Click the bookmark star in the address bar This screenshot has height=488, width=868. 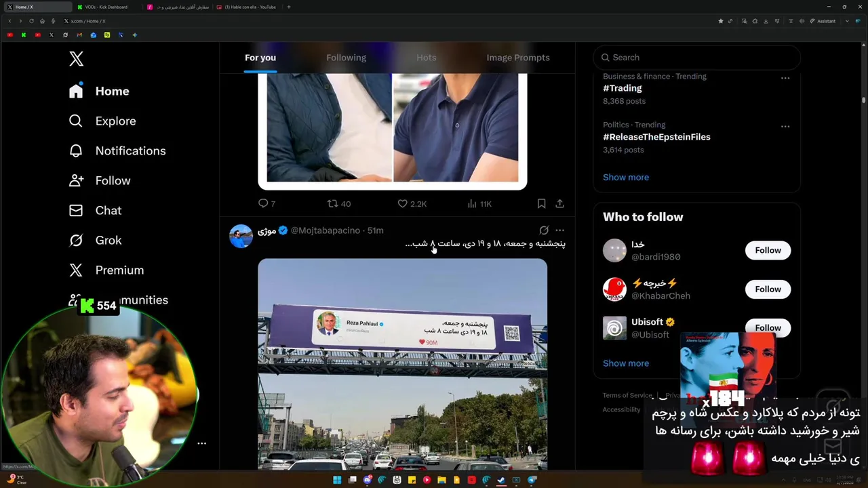(x=721, y=21)
